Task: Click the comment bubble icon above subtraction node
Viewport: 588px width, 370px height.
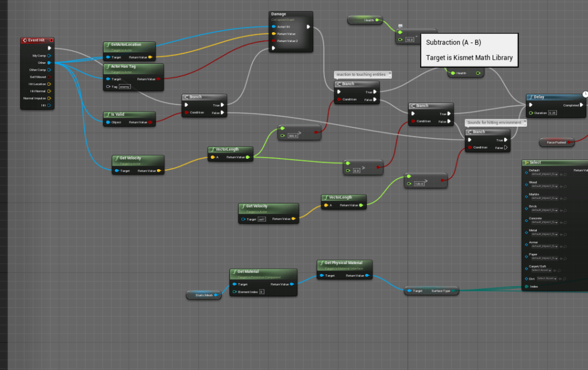Action: click(399, 25)
